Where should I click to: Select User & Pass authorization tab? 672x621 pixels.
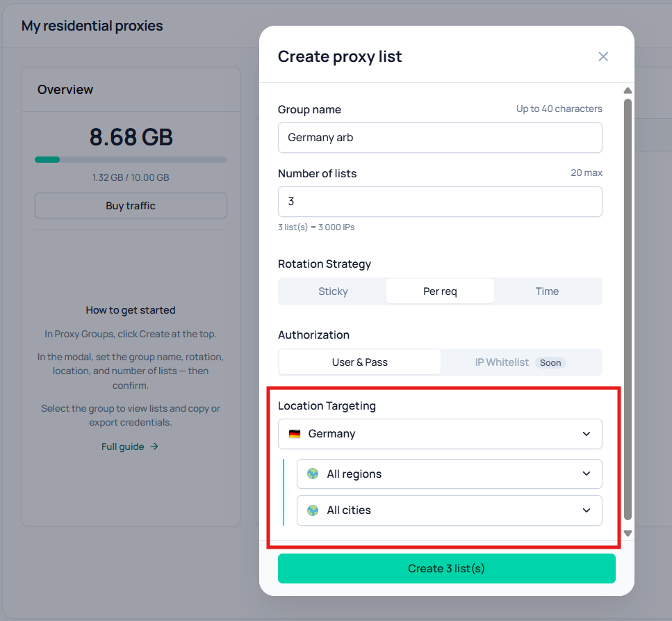pos(359,362)
